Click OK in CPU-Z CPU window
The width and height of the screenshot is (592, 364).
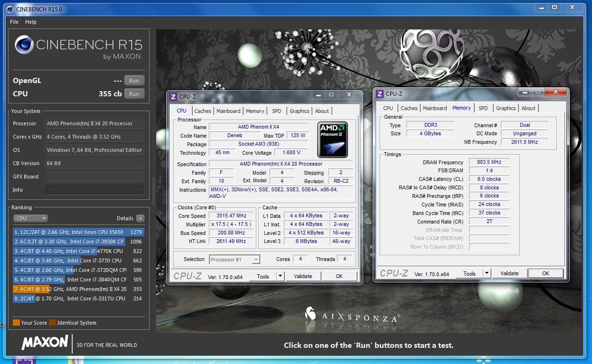(x=339, y=276)
